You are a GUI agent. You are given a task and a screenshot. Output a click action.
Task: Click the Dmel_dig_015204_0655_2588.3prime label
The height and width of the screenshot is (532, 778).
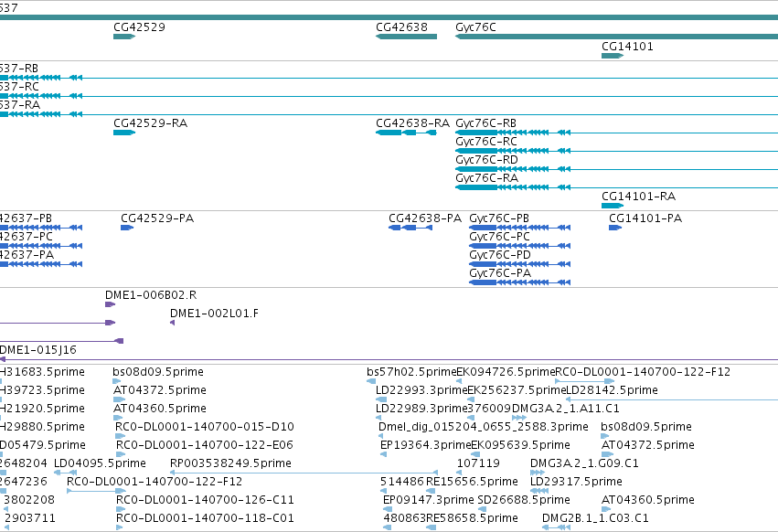pos(484,427)
